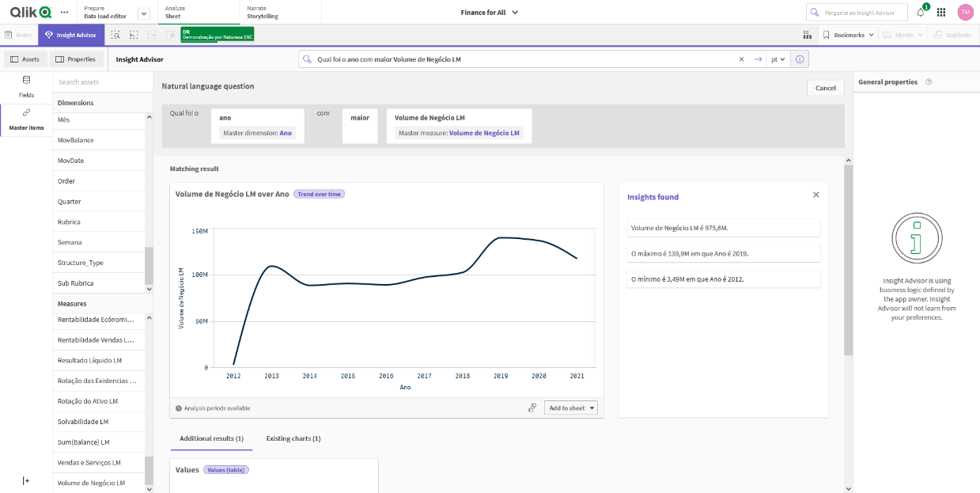Click the Cancel button

click(825, 87)
